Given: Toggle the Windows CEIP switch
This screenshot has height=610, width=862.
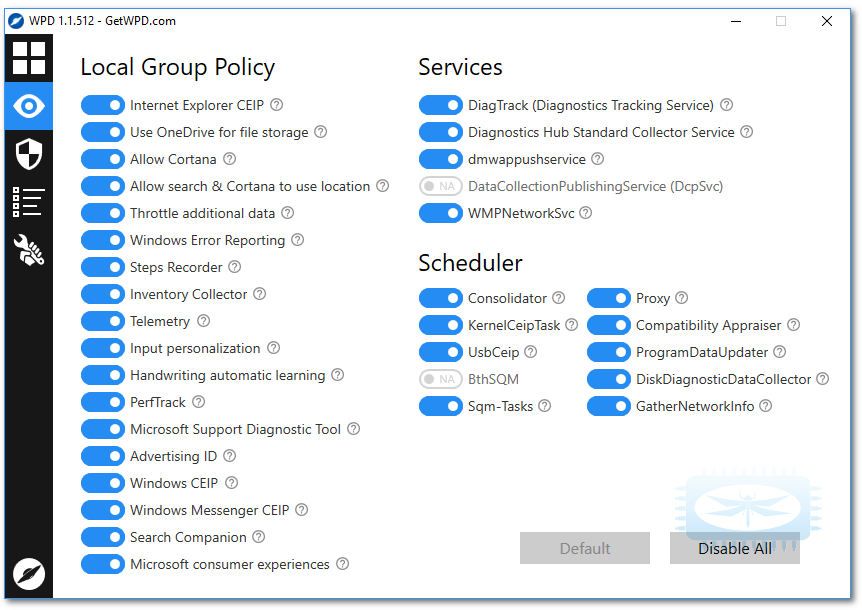Looking at the screenshot, I should point(103,483).
